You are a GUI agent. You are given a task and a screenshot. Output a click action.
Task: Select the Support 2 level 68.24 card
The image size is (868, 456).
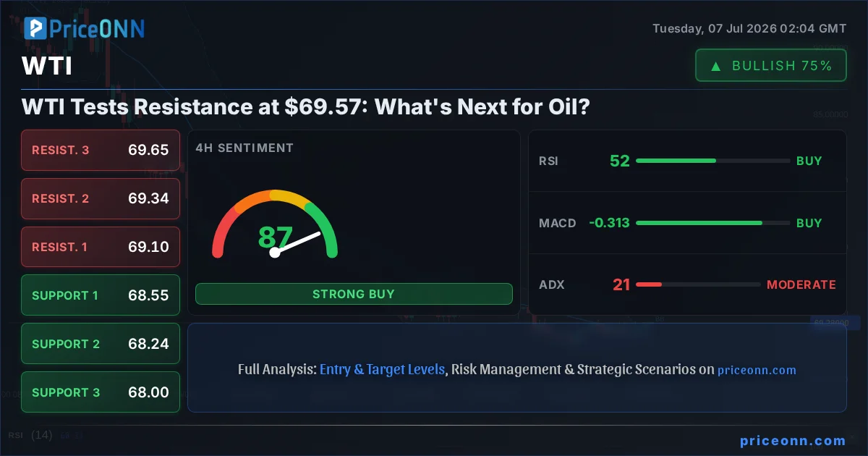click(101, 344)
